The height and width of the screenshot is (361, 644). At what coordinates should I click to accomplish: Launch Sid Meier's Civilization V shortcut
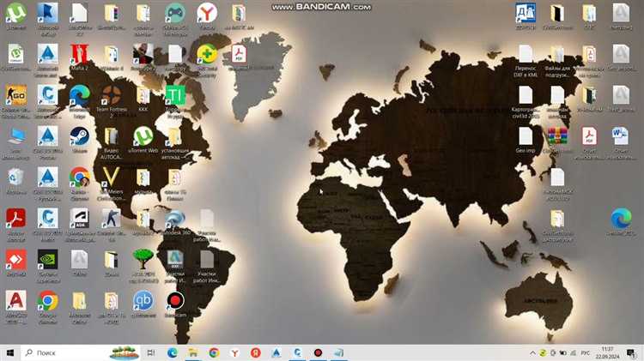point(112,184)
